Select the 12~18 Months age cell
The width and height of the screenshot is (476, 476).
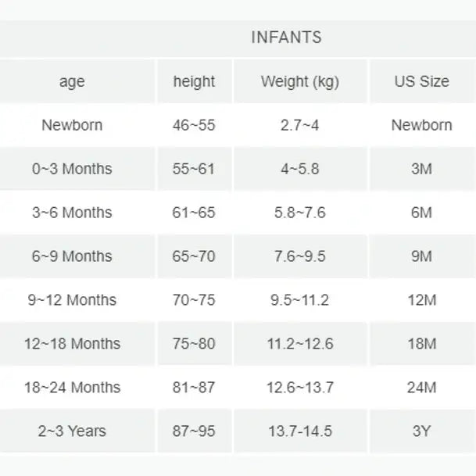click(72, 344)
